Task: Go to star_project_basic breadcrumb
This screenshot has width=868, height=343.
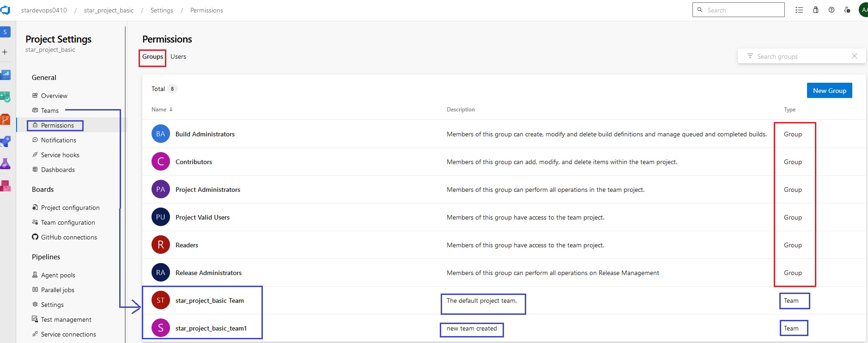Action: (109, 10)
